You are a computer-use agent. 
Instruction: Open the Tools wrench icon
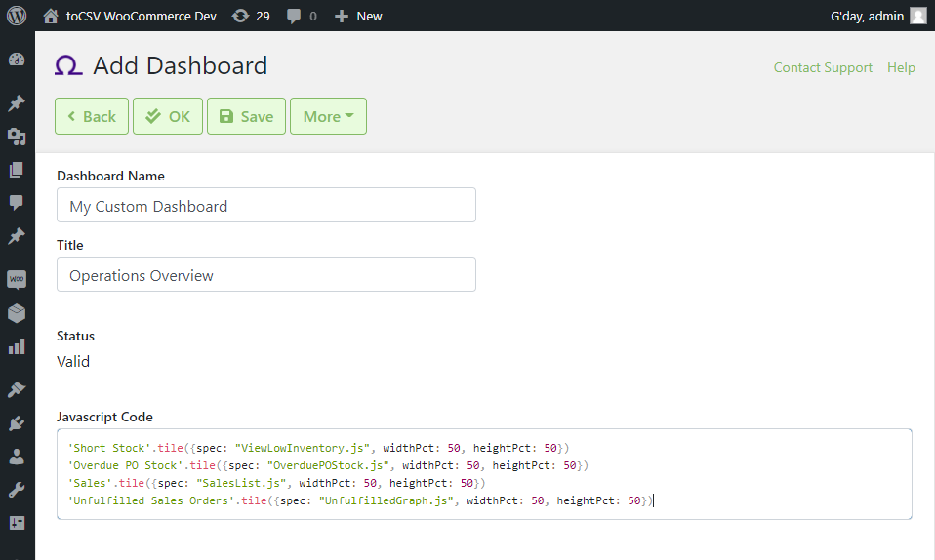tap(17, 490)
